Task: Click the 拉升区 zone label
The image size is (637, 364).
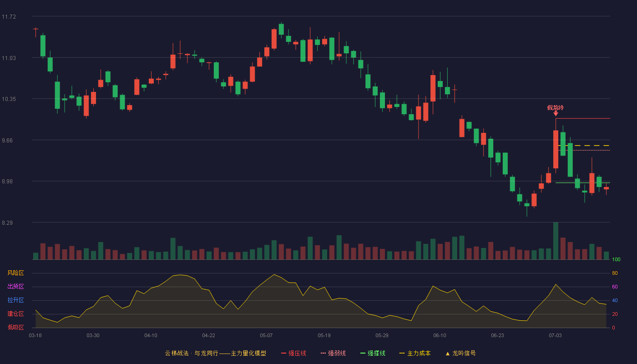Action: pos(15,300)
